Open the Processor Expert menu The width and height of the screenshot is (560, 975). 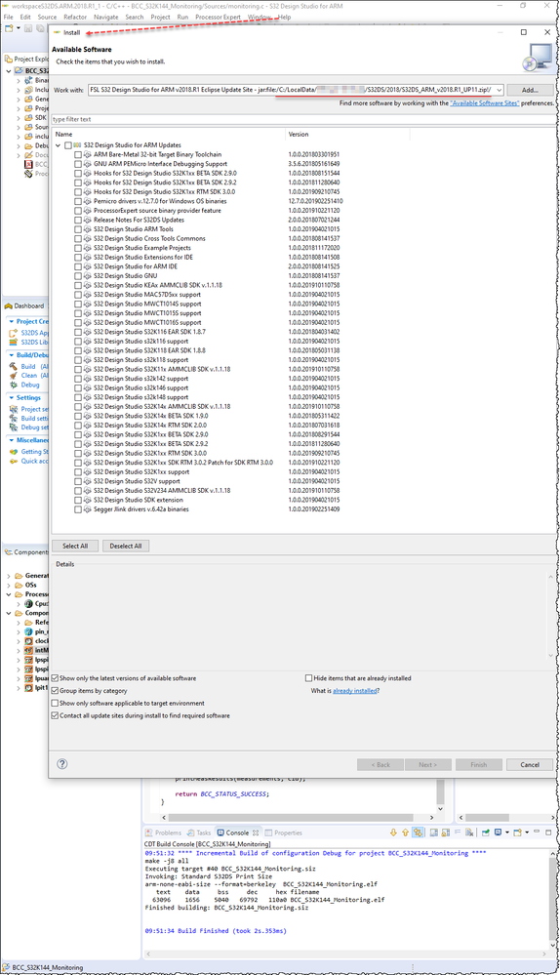tap(218, 17)
